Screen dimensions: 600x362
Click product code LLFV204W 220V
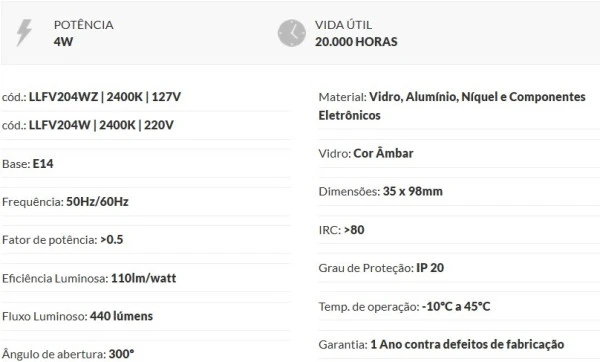tap(88, 125)
